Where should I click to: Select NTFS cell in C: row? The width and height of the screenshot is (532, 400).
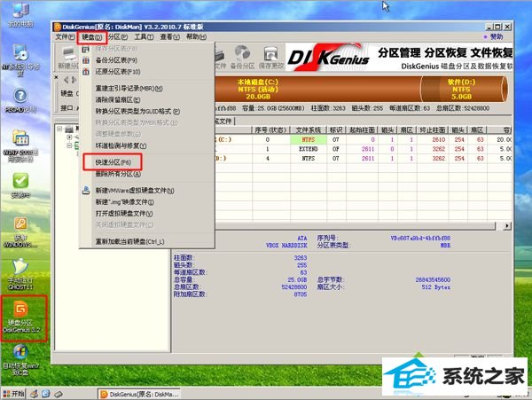pyautogui.click(x=308, y=140)
